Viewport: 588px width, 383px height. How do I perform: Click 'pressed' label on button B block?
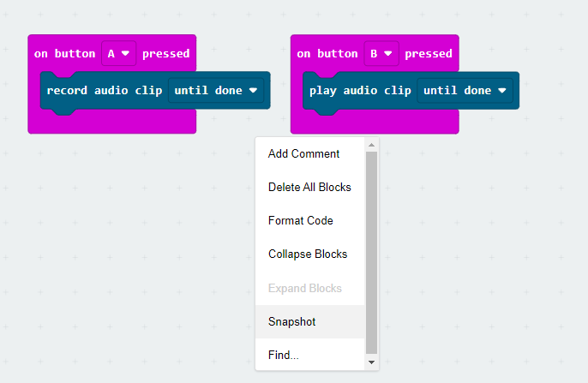429,54
